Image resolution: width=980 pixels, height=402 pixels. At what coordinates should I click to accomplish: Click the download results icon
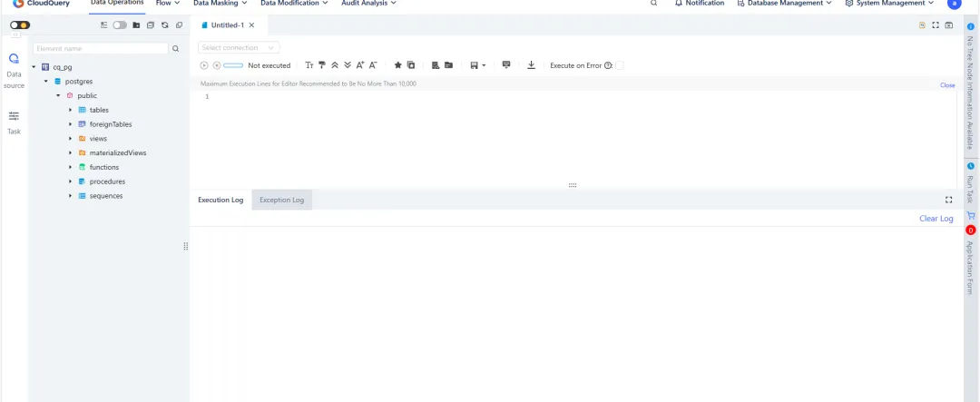click(x=531, y=65)
